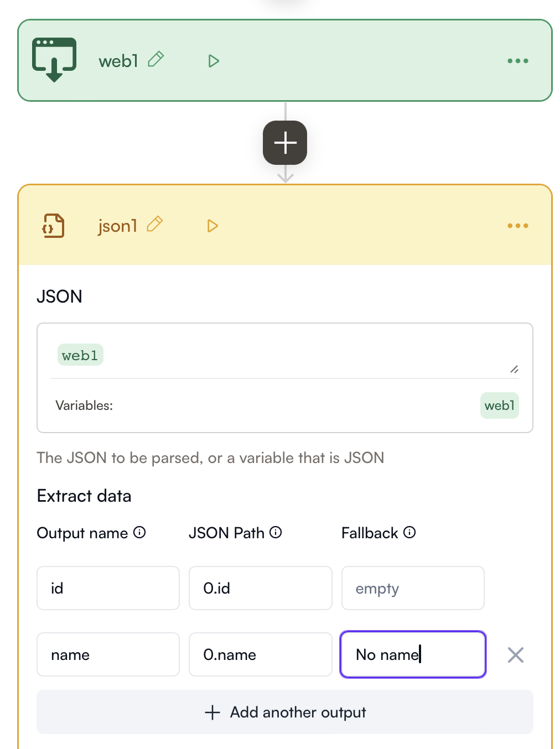The height and width of the screenshot is (749, 560).
Task: Remove the name output row
Action: (515, 655)
